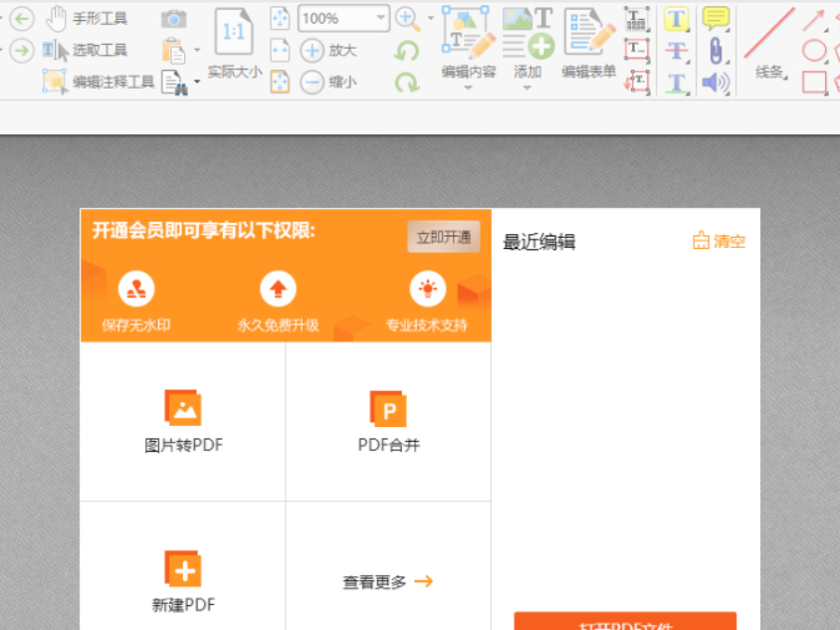Select the arrow drawing tool

(813, 20)
